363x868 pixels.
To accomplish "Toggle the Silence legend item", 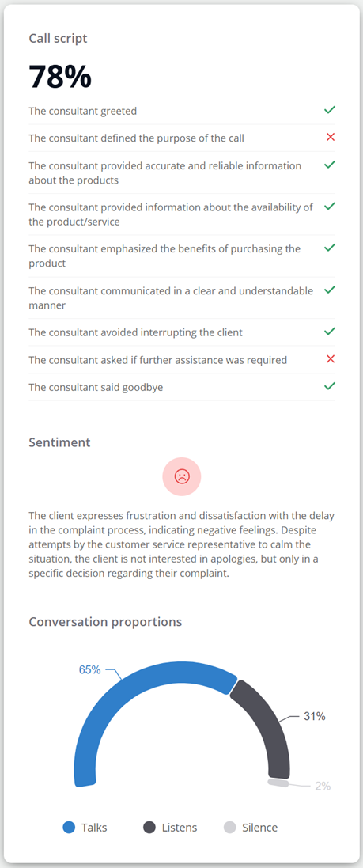I will tap(251, 828).
